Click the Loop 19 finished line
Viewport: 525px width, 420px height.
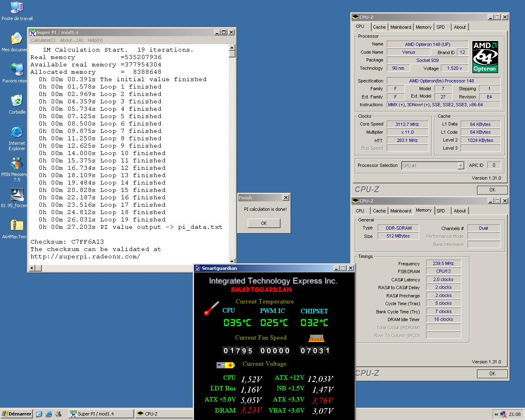pos(102,219)
